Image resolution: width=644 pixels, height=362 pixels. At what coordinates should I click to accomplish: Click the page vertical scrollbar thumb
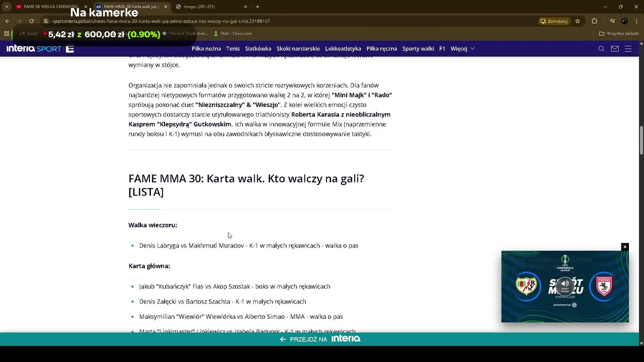tap(641, 140)
